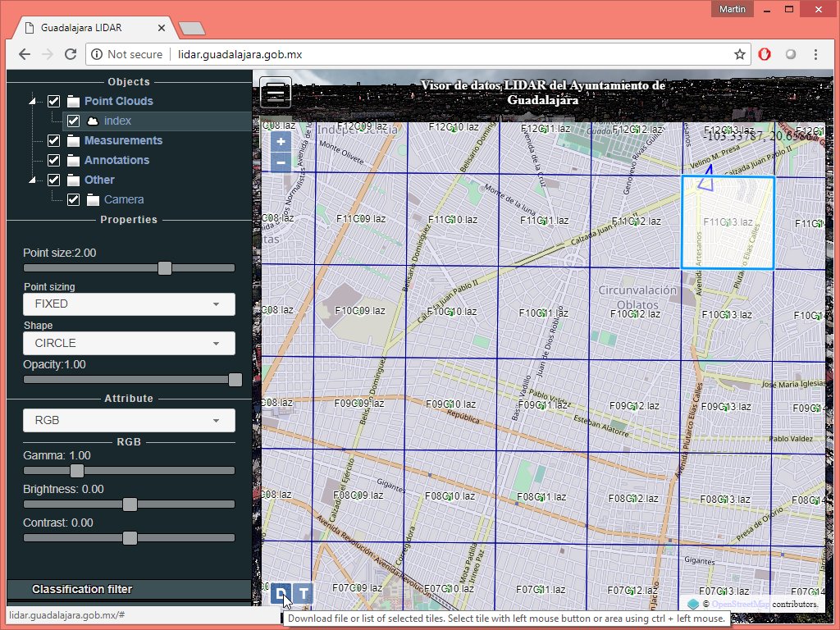
Task: Click the red Opera extension icon
Action: coord(764,54)
